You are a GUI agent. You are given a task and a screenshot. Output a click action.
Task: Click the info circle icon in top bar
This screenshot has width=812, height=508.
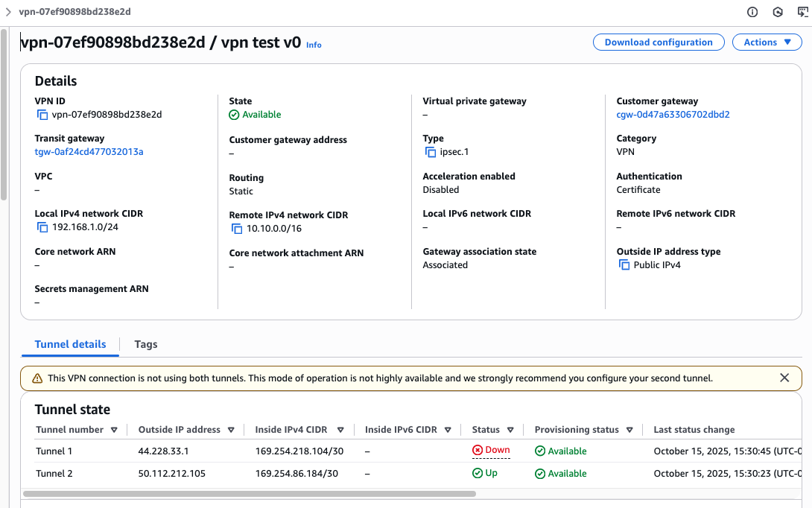[752, 12]
